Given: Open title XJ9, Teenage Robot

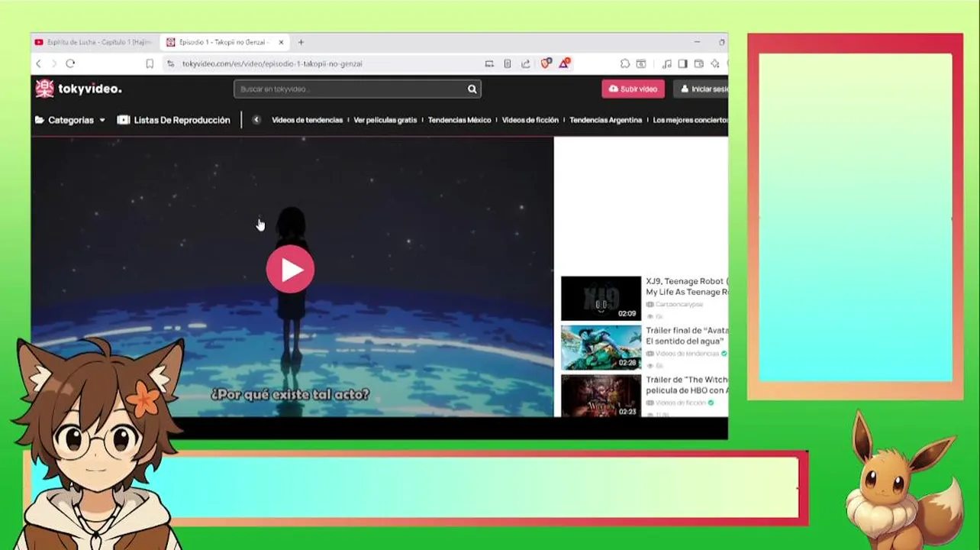Looking at the screenshot, I should (x=687, y=286).
